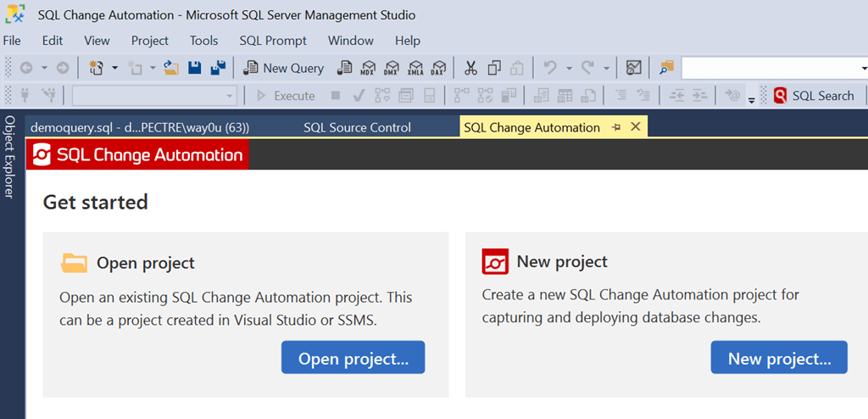Click the Include Live Query Statistics icon

(x=486, y=95)
